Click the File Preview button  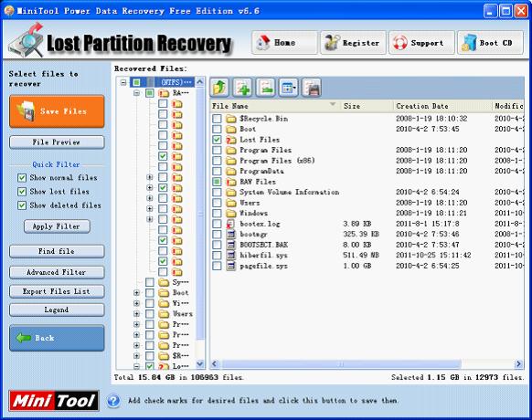pyautogui.click(x=57, y=142)
